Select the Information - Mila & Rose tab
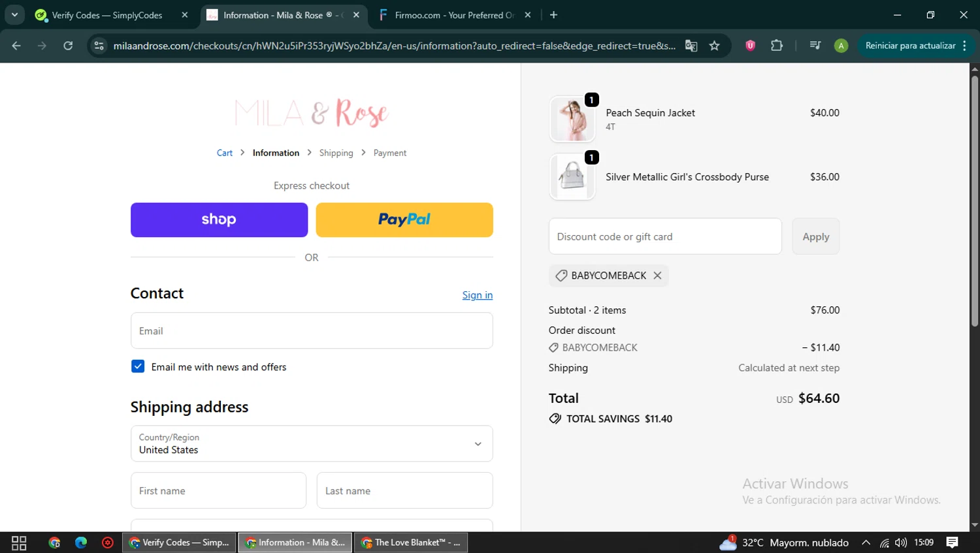The width and height of the screenshot is (980, 553). tap(284, 15)
